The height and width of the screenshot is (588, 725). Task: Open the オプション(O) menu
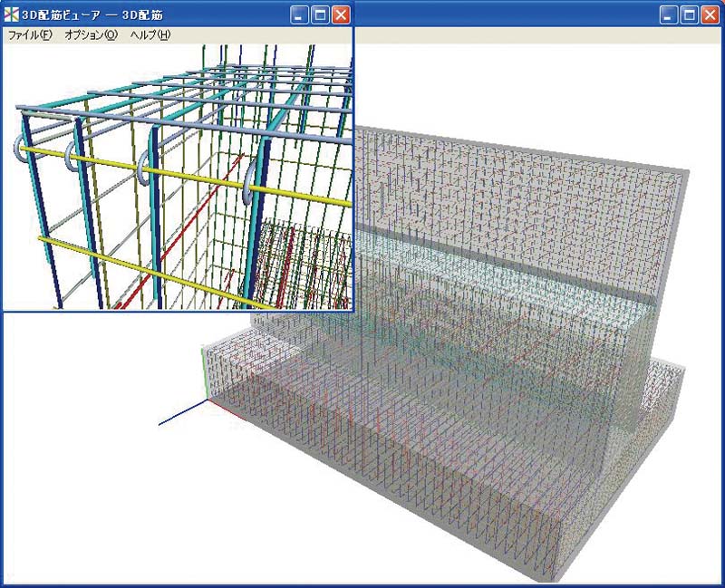[x=92, y=35]
